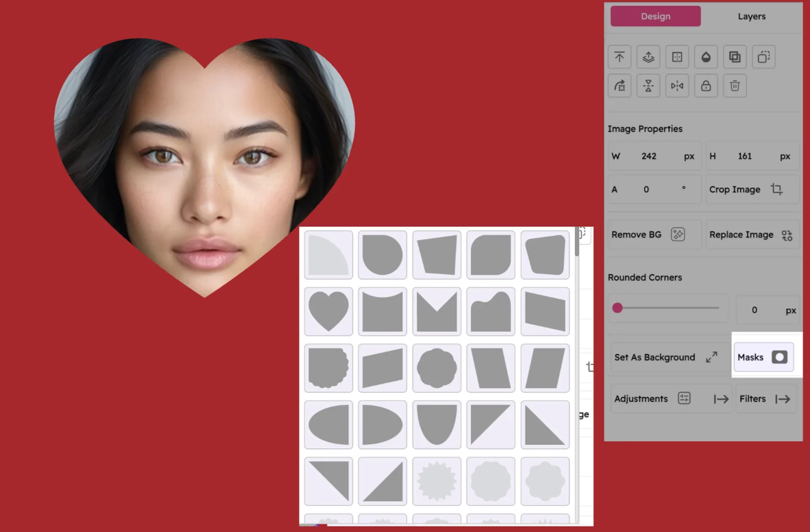The image size is (810, 532).
Task: Click the Crop Image button
Action: tap(752, 189)
